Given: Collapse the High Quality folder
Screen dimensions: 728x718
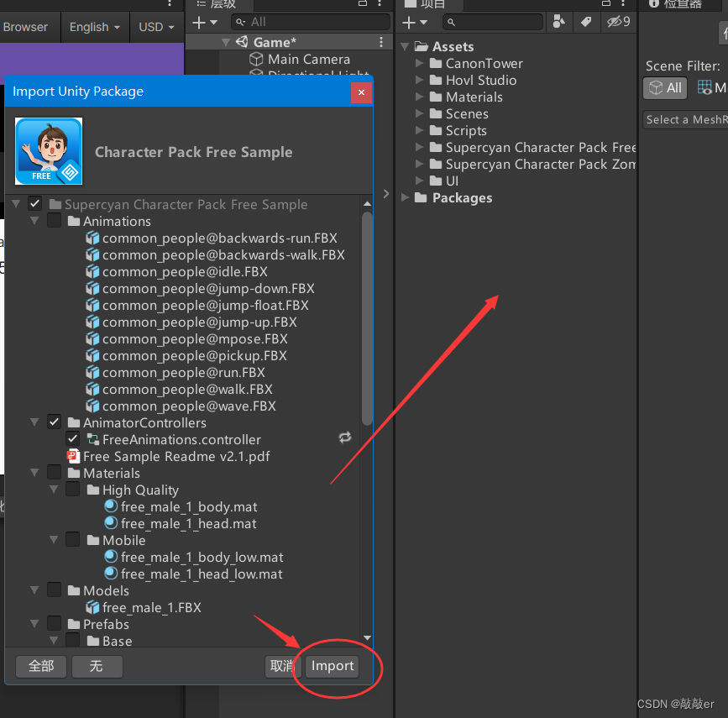Looking at the screenshot, I should [54, 489].
